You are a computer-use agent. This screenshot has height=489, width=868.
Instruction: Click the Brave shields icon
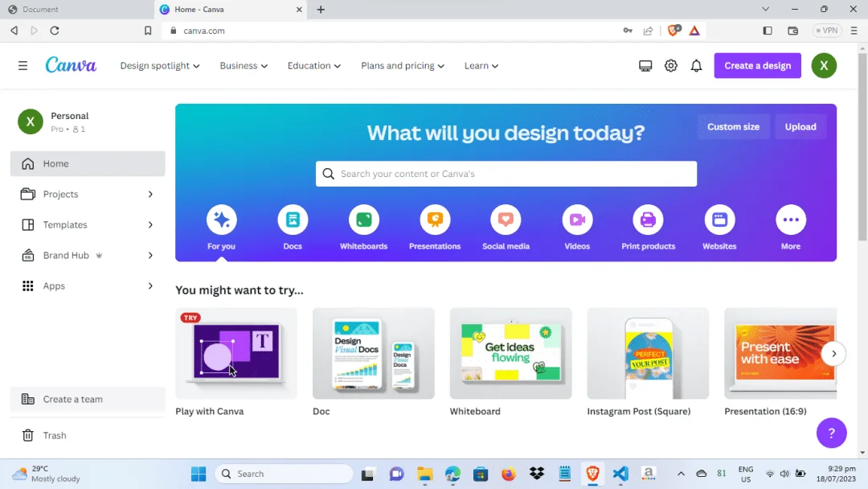(674, 31)
